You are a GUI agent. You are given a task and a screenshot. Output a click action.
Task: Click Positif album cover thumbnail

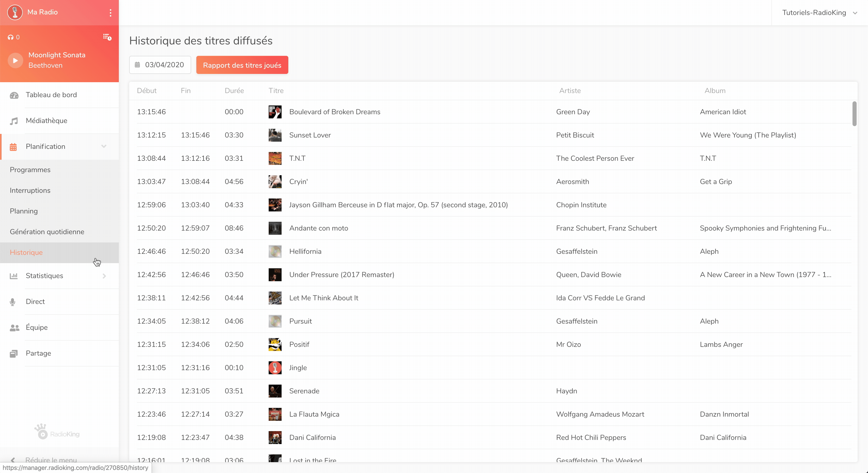pos(275,345)
